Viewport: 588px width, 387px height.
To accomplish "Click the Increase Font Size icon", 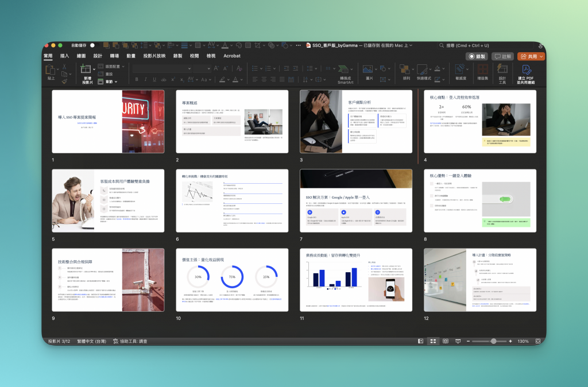I will (x=216, y=68).
